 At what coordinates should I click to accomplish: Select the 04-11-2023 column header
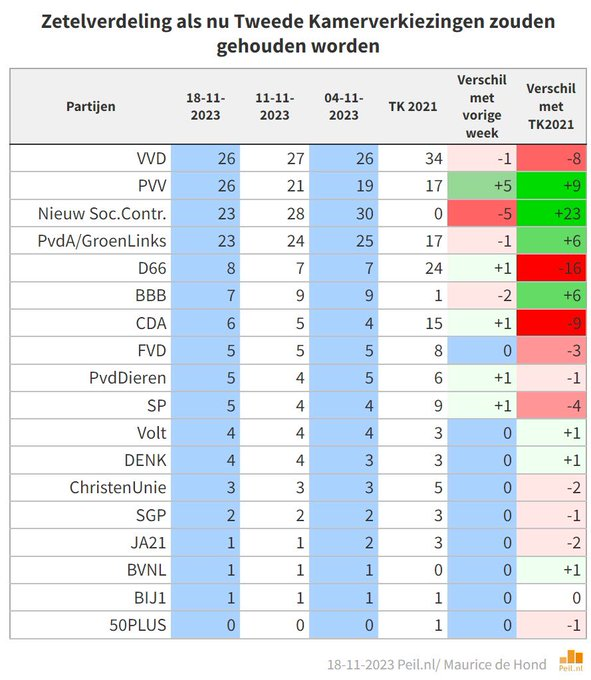(x=343, y=106)
